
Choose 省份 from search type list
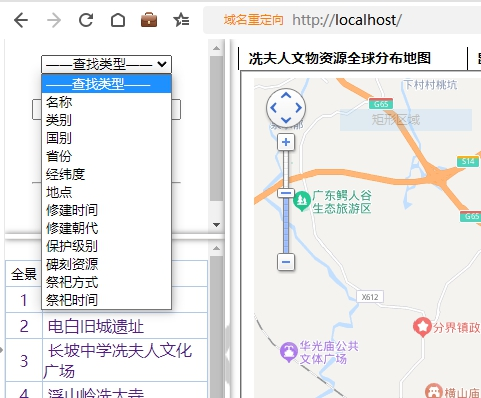pyautogui.click(x=106, y=156)
